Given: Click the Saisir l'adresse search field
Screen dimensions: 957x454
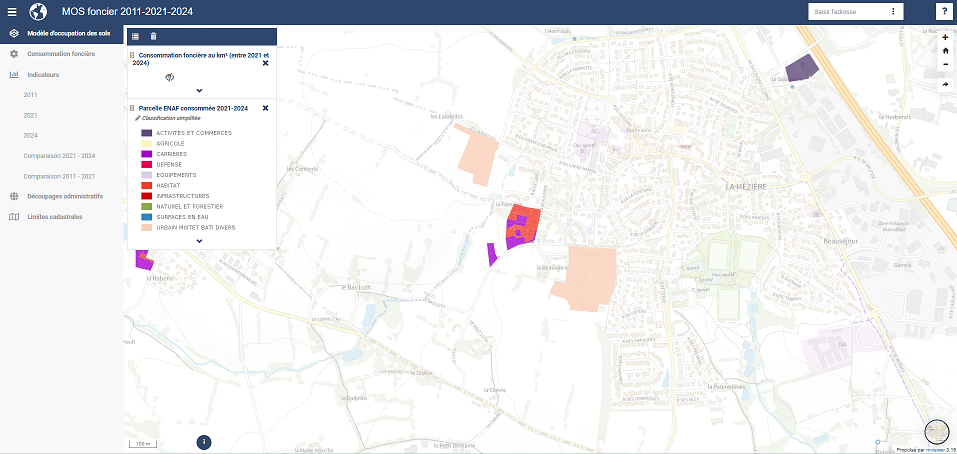Looking at the screenshot, I should 845,12.
